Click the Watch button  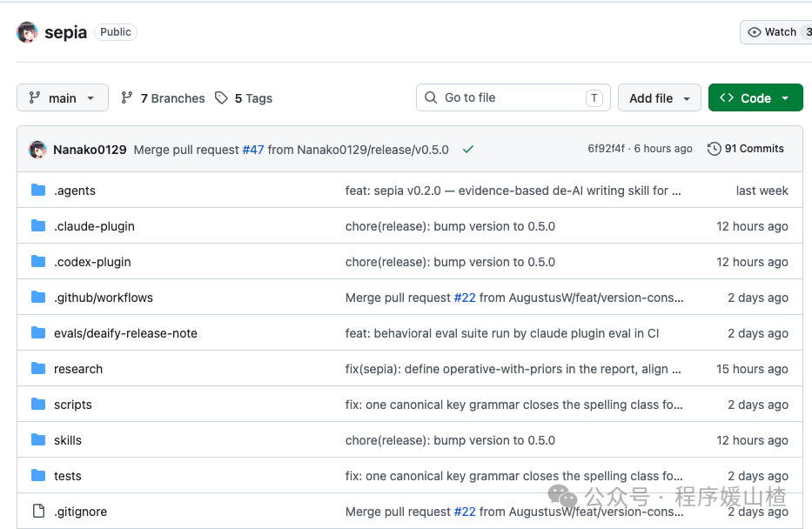click(x=775, y=32)
